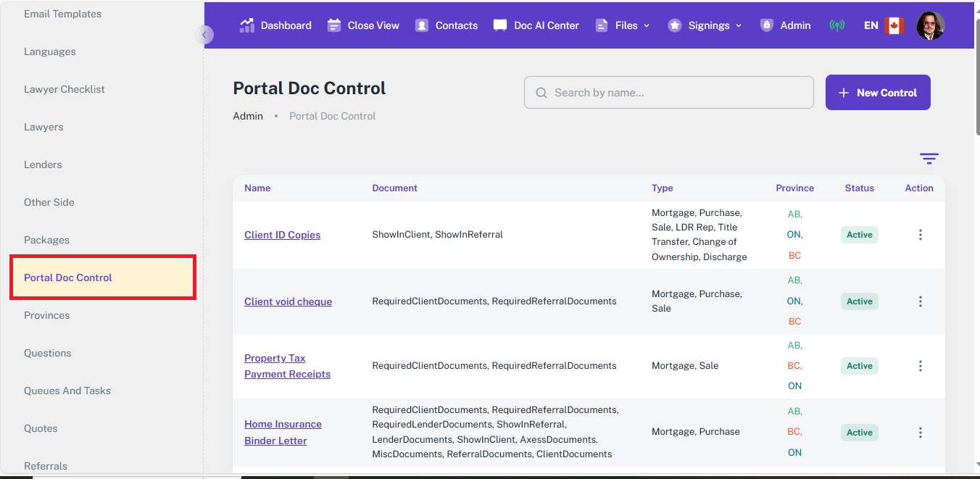Click the Doc AI Center chat icon

500,25
